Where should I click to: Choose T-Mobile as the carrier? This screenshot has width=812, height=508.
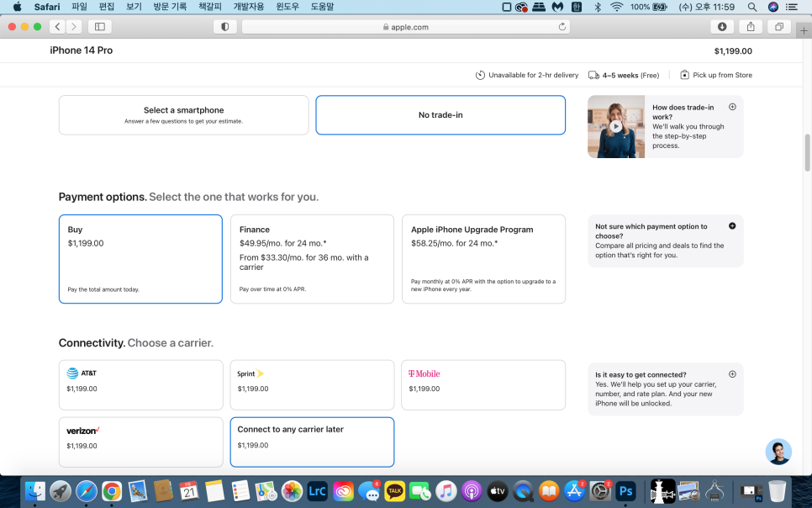click(483, 385)
